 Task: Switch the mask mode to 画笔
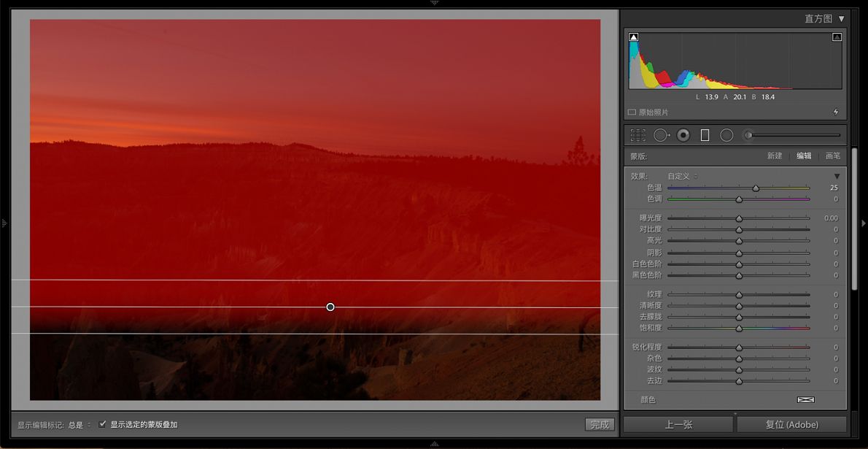[x=832, y=156]
